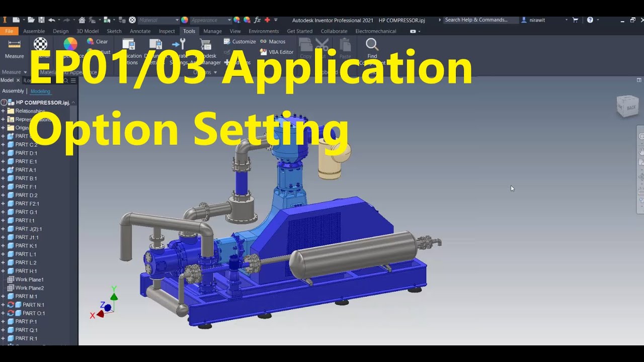This screenshot has width=644, height=362.
Task: Click the New file icon in quick access toolbar
Action: click(x=16, y=20)
